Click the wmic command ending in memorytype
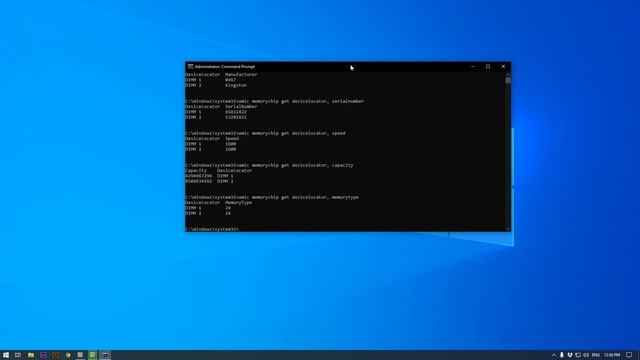The image size is (640, 360). pos(298,197)
